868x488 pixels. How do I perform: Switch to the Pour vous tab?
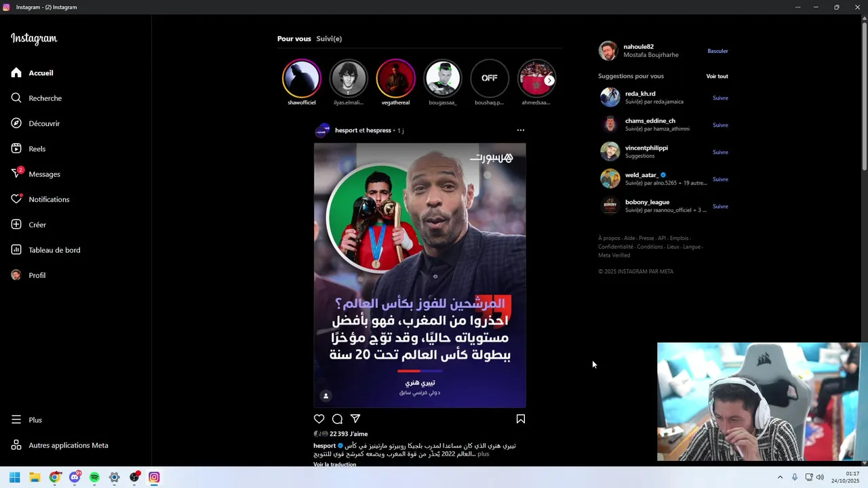tap(294, 39)
